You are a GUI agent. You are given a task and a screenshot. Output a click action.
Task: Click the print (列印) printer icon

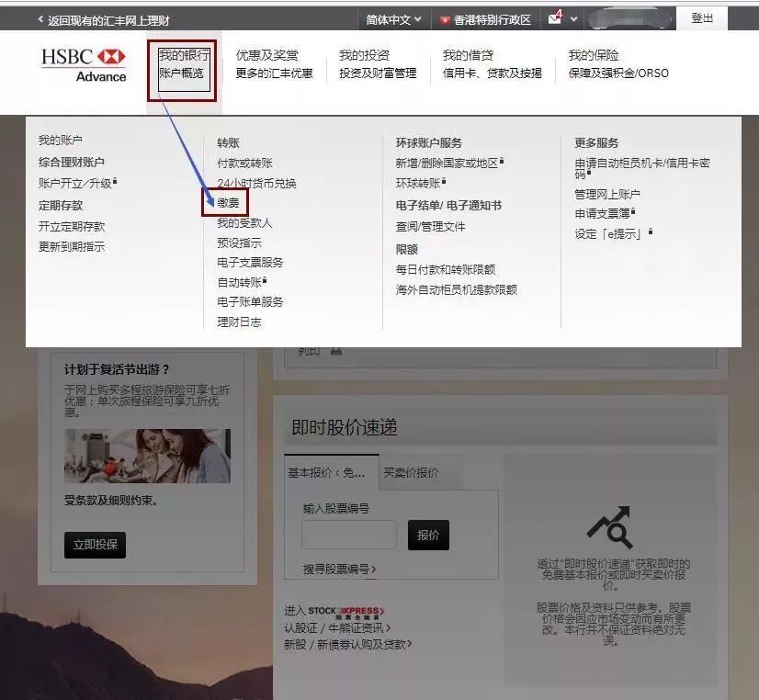click(x=336, y=351)
